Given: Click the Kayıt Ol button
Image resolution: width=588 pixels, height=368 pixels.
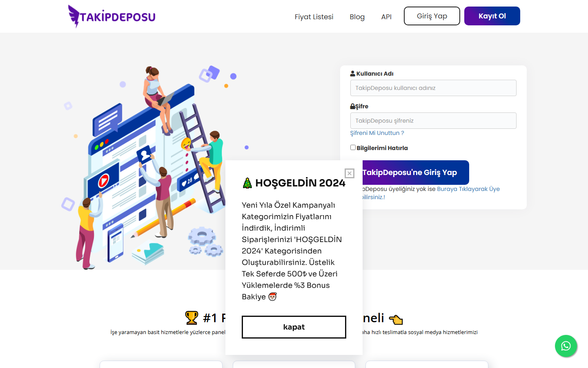Looking at the screenshot, I should coord(492,16).
